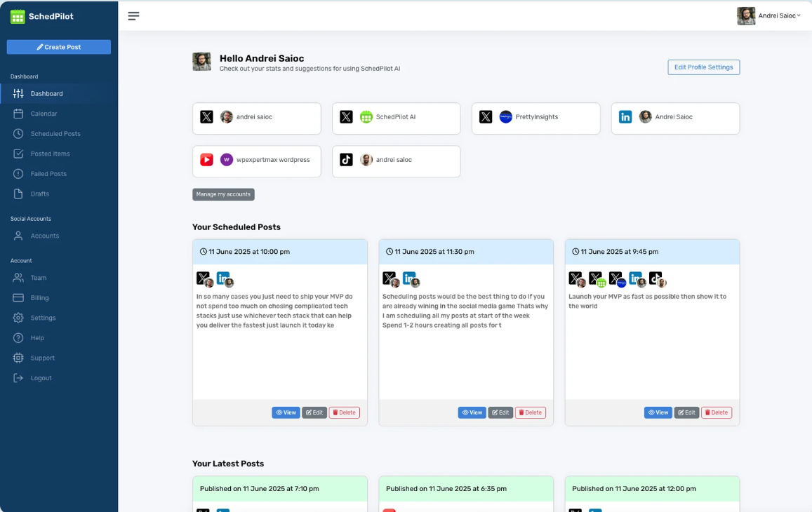Open the Calendar page from sidebar

point(44,114)
